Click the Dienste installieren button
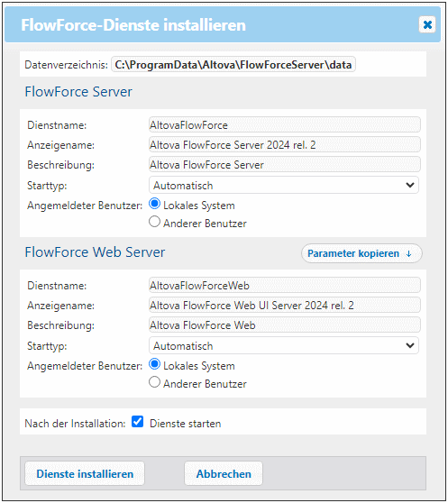 pos(85,473)
